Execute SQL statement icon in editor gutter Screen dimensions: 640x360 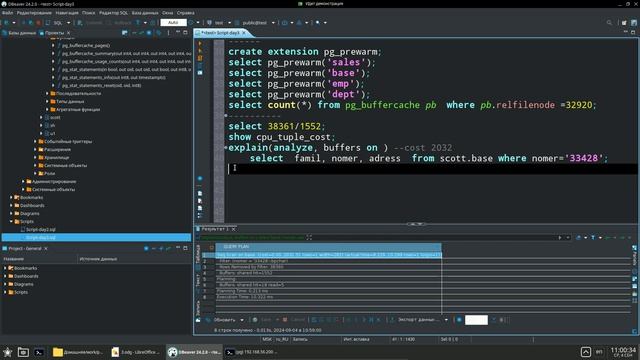200,43
